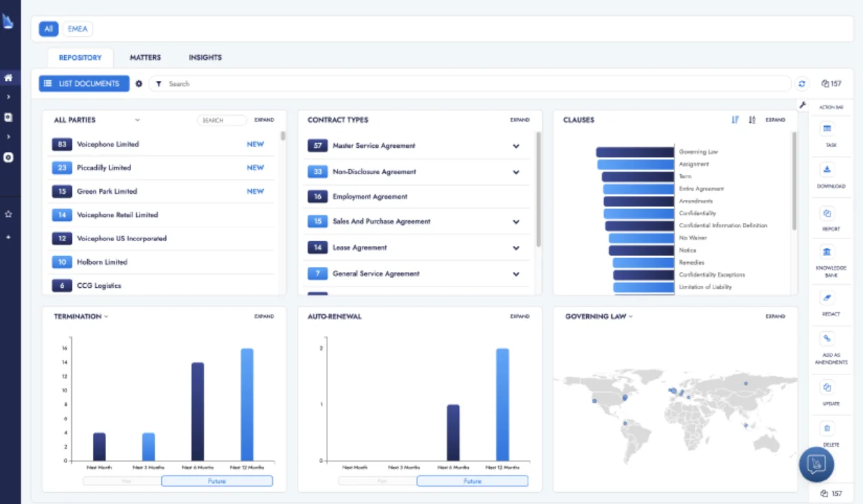Click the Download icon in action bar

pos(827,169)
